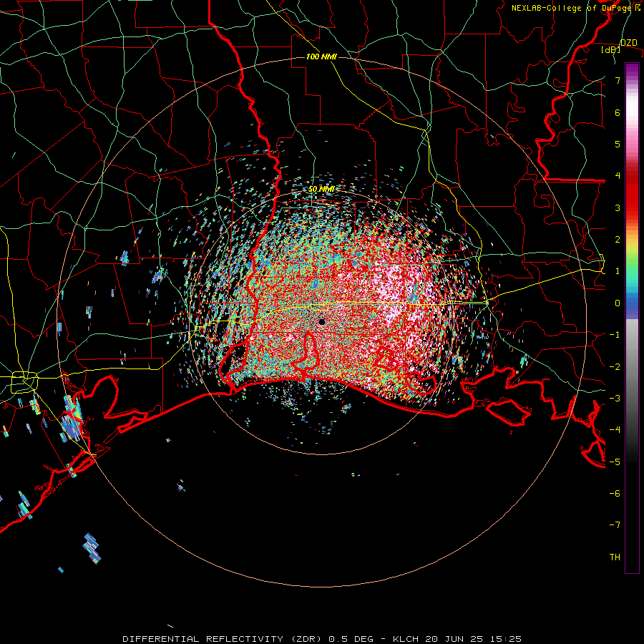Click the positive 5 scale value
644x644 pixels.
(618, 144)
